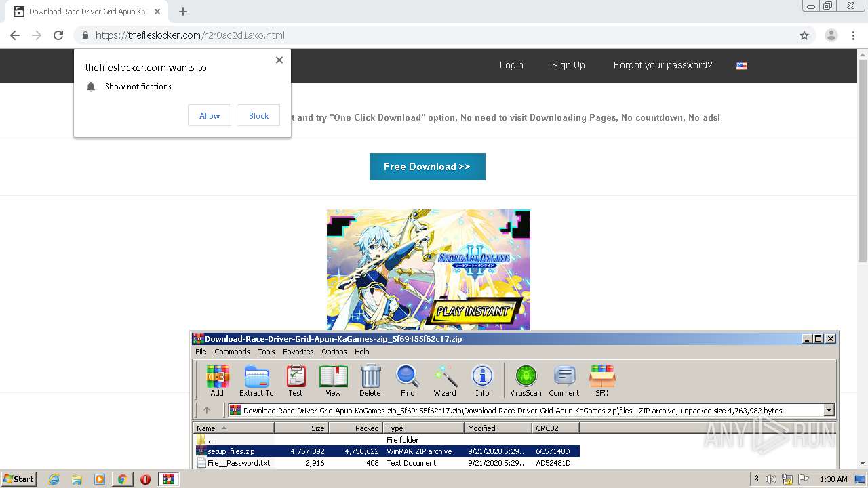Click the Extract To toolbar icon
This screenshot has width=868, height=488.
(256, 380)
